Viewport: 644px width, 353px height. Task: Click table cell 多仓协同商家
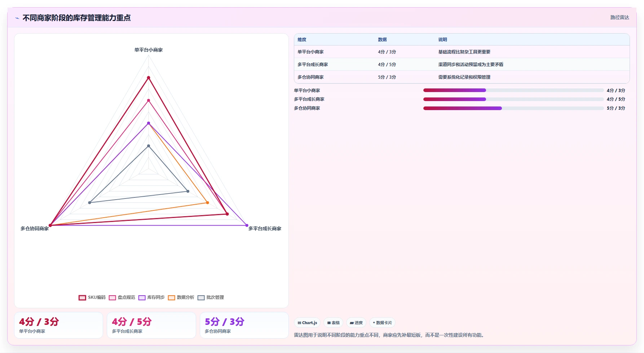click(x=310, y=77)
